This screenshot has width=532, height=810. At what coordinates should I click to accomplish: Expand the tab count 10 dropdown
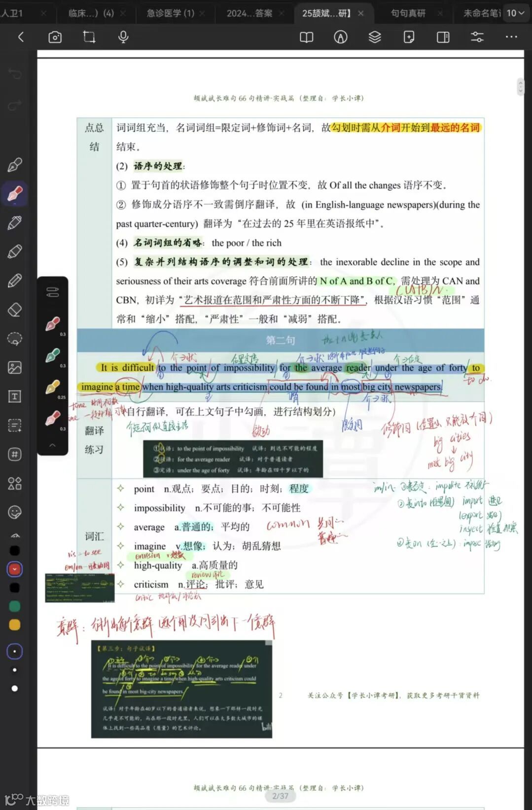(x=516, y=13)
